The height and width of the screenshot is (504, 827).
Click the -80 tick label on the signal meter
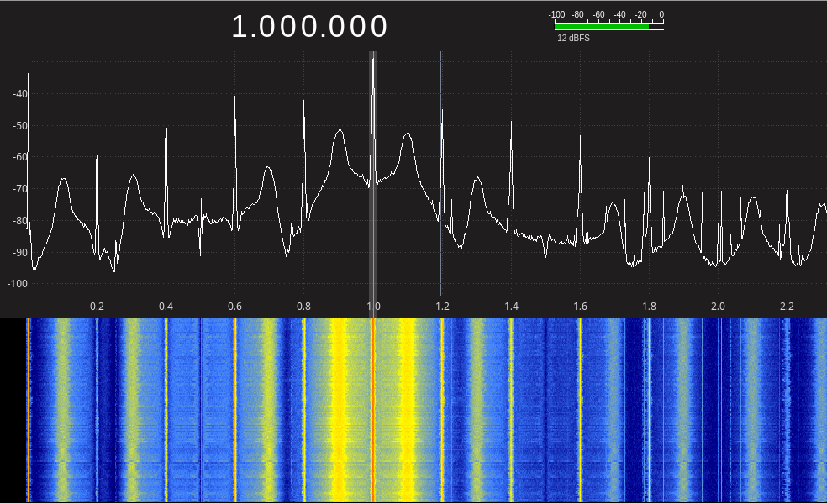tap(578, 15)
